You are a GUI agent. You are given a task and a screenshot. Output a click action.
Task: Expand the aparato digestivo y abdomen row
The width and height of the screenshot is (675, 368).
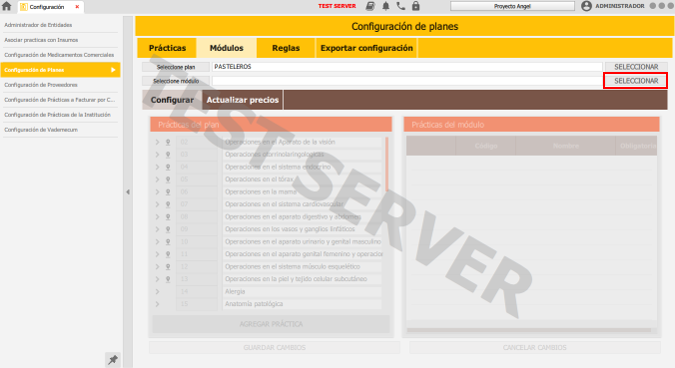point(157,217)
